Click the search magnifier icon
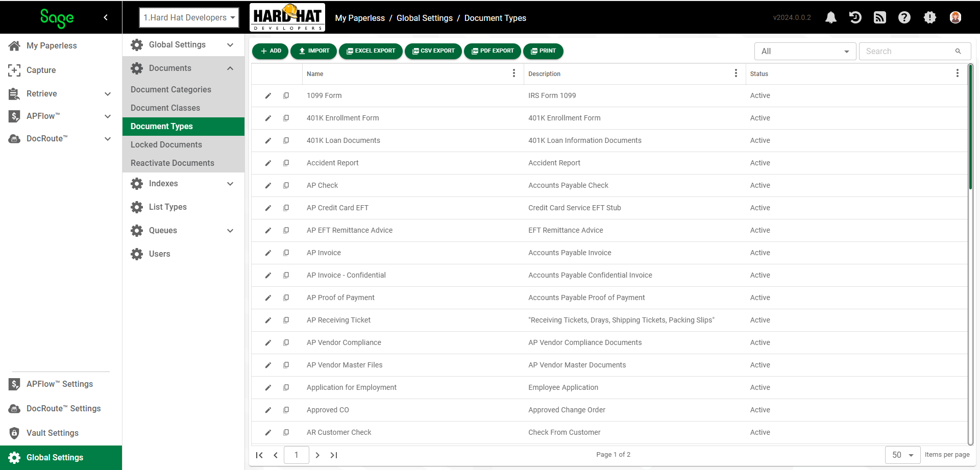Image resolution: width=980 pixels, height=470 pixels. (x=958, y=51)
